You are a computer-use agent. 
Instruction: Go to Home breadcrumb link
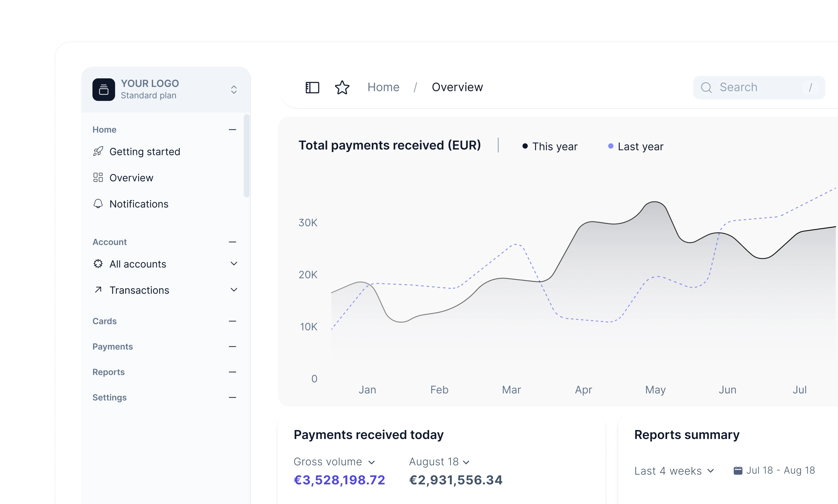(x=383, y=87)
